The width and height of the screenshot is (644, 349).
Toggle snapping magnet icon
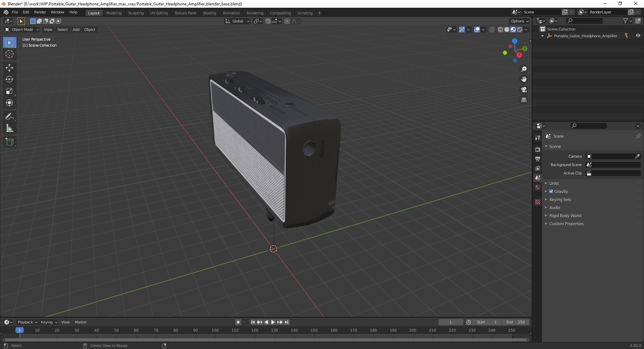click(268, 21)
